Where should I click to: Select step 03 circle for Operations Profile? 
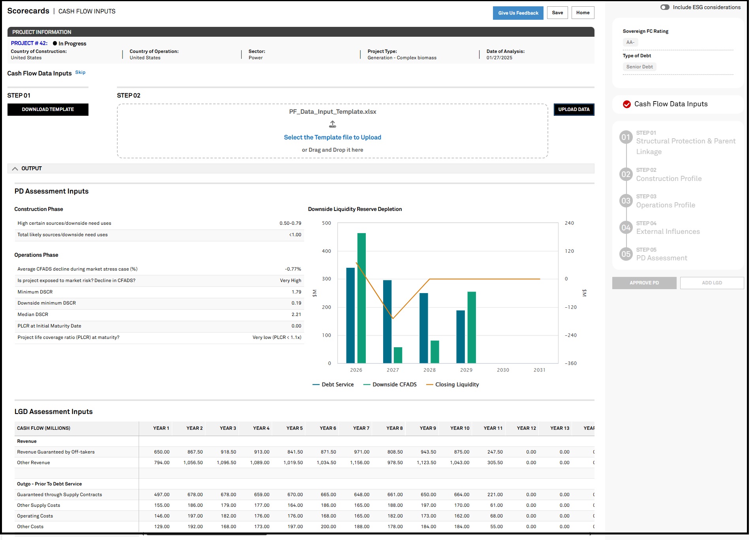[626, 201]
